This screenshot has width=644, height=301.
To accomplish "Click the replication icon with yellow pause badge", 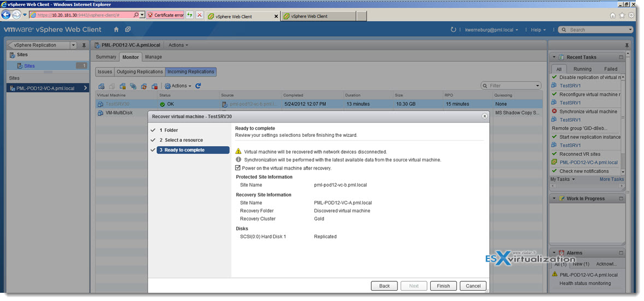I will pos(122,86).
